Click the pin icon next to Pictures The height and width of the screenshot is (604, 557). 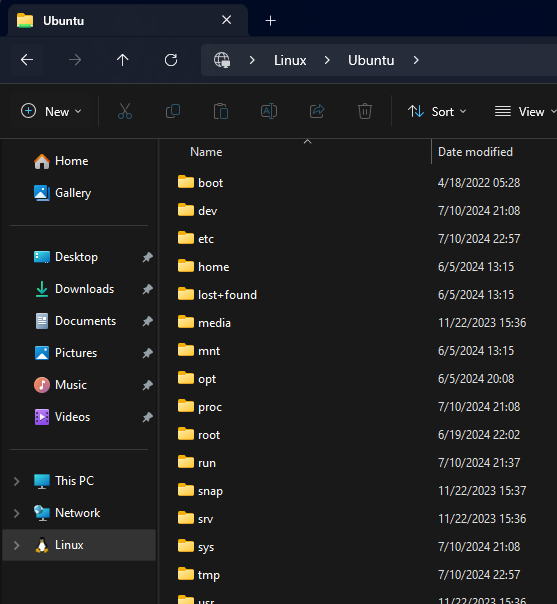[x=148, y=353]
